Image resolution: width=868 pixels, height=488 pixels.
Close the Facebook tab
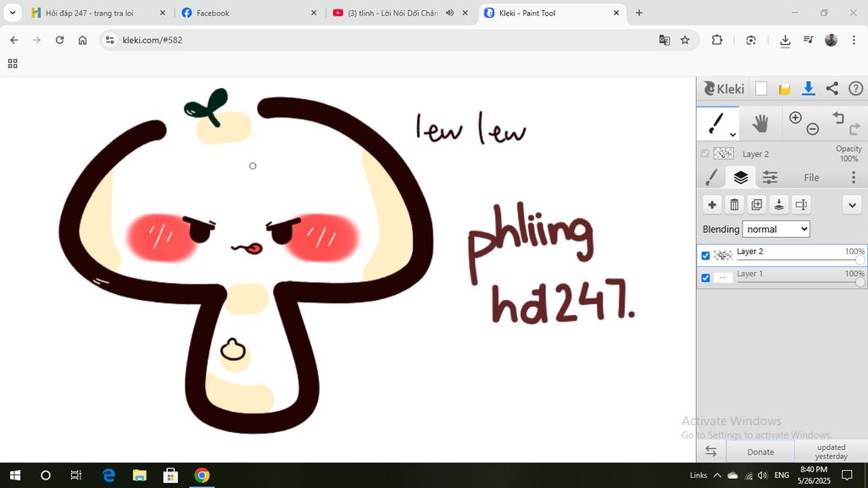click(x=314, y=13)
